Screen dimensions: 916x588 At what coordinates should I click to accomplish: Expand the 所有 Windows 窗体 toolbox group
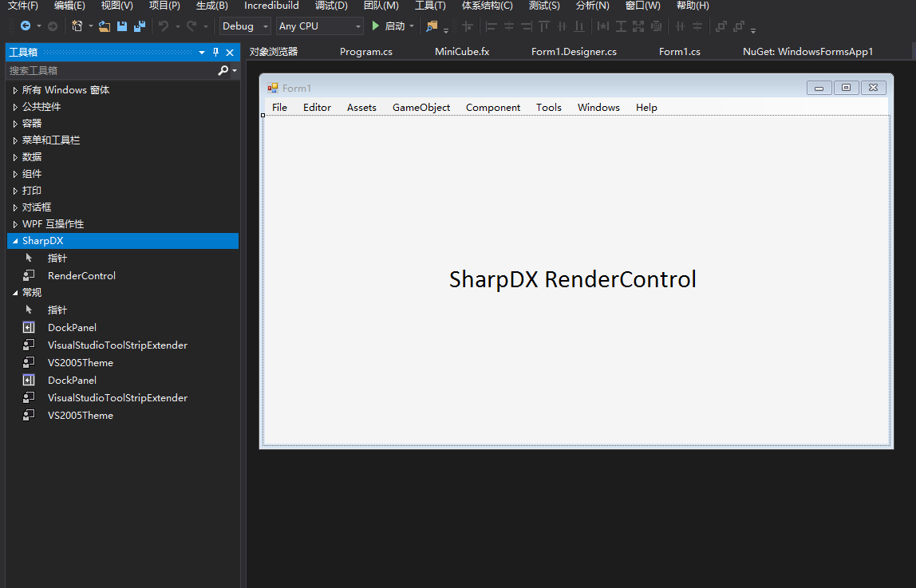15,90
